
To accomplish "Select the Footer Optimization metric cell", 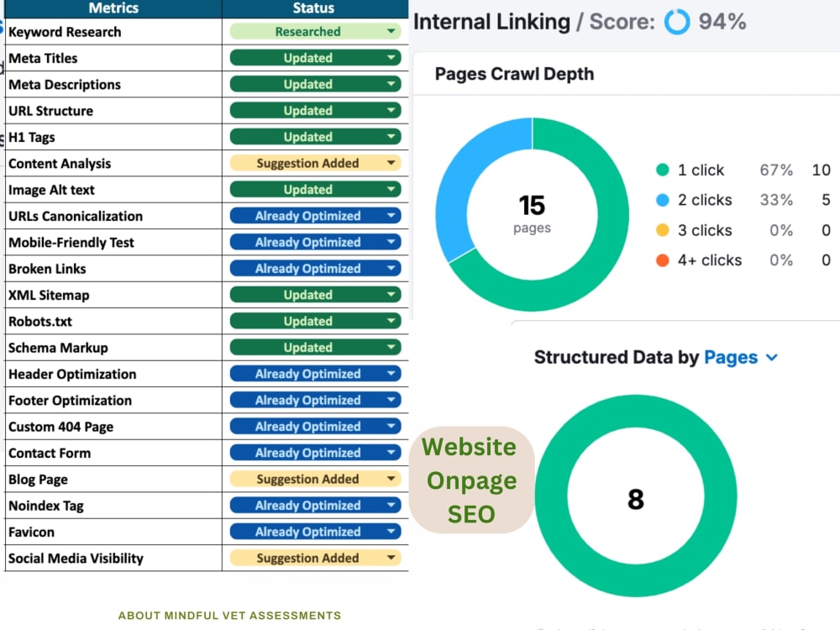I will (113, 400).
